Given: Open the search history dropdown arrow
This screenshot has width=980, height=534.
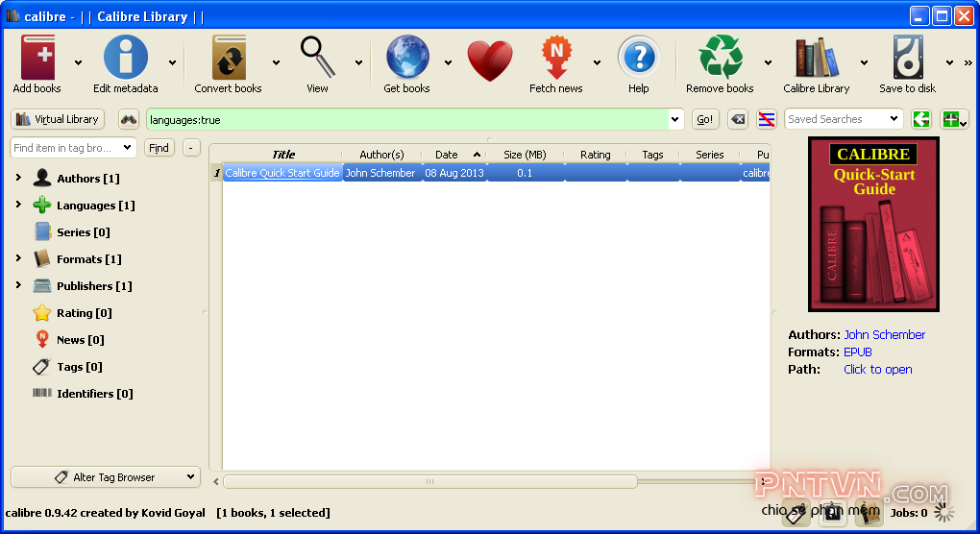Looking at the screenshot, I should (x=675, y=119).
